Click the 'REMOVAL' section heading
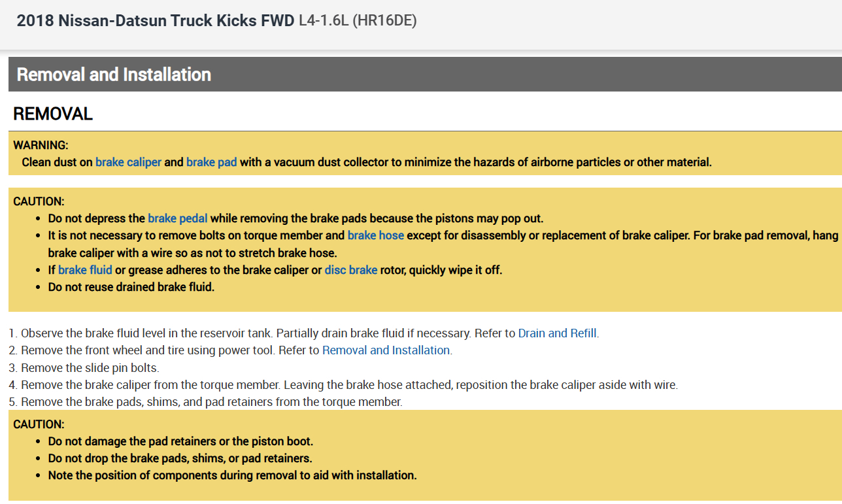 53,114
